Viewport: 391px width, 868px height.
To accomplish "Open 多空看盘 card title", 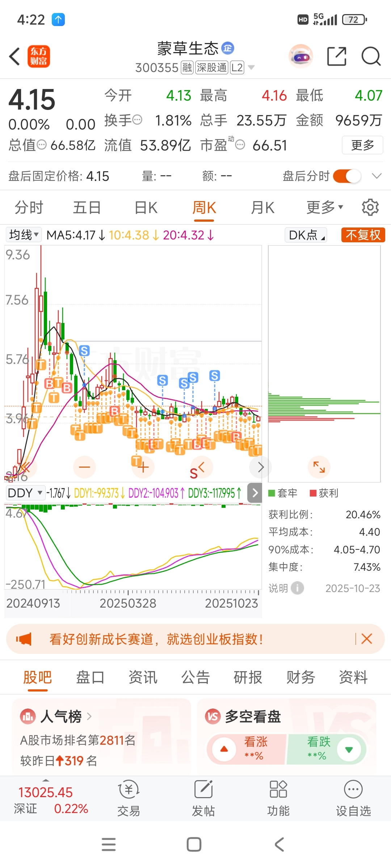I will (253, 716).
